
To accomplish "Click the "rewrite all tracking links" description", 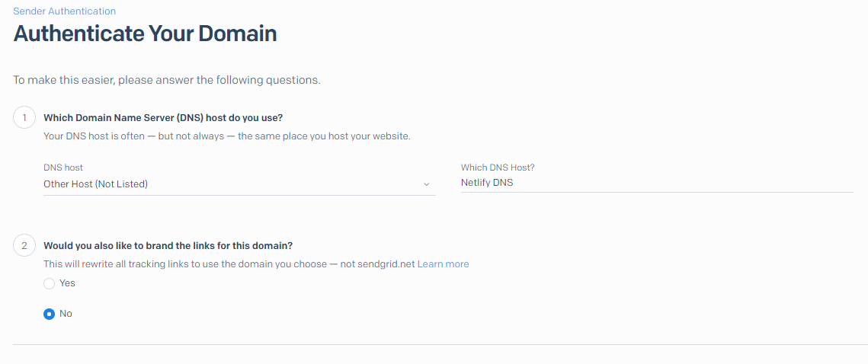I will (229, 264).
